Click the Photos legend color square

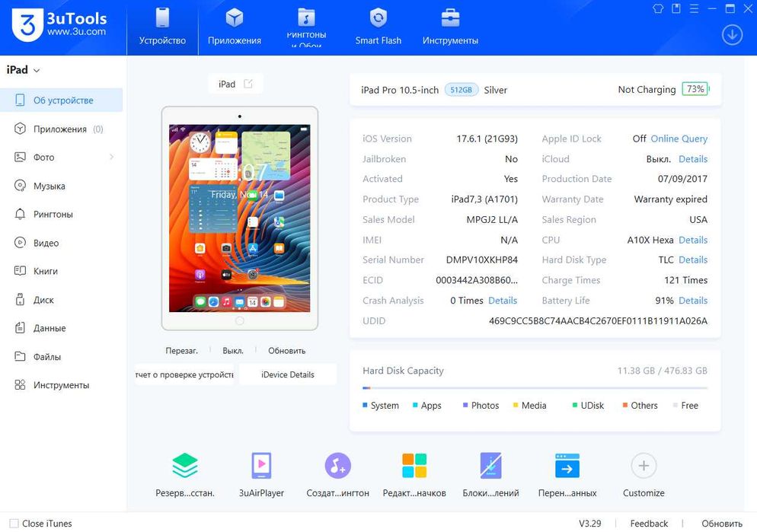[465, 405]
